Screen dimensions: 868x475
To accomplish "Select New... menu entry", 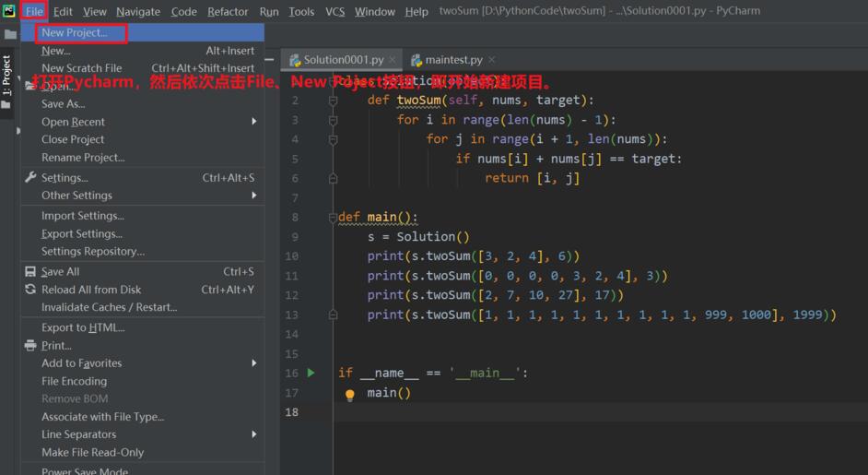I will point(142,51).
